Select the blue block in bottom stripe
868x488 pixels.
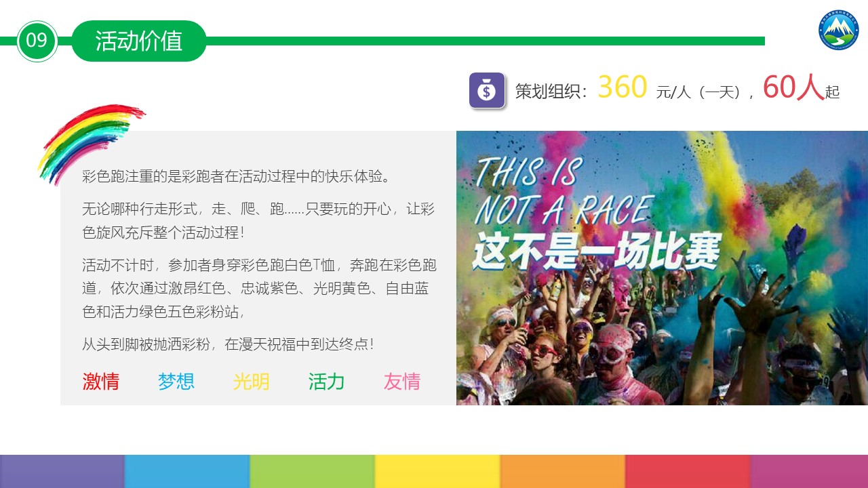(x=187, y=471)
